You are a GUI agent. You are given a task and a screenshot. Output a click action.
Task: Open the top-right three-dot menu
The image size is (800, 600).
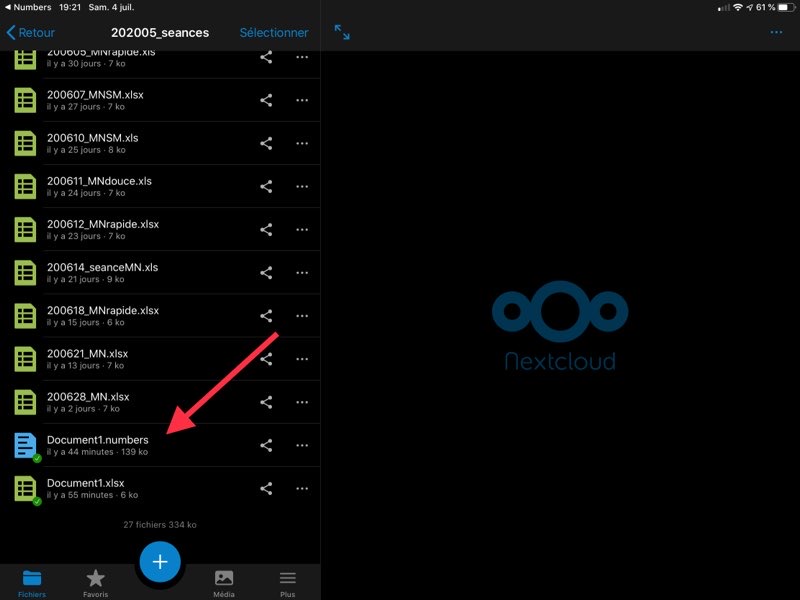pyautogui.click(x=776, y=32)
